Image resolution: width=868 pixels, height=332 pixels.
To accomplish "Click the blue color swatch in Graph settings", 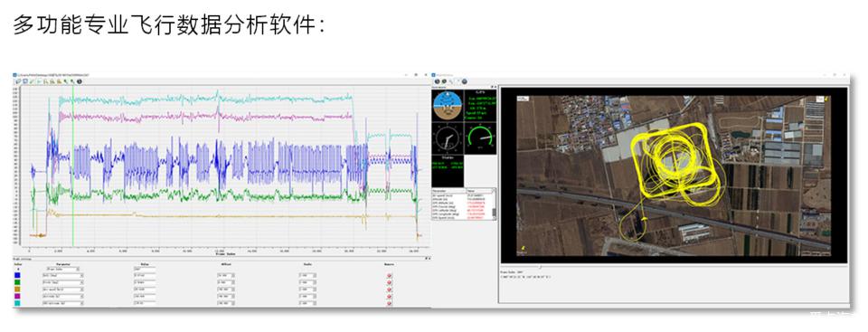I will [17, 276].
